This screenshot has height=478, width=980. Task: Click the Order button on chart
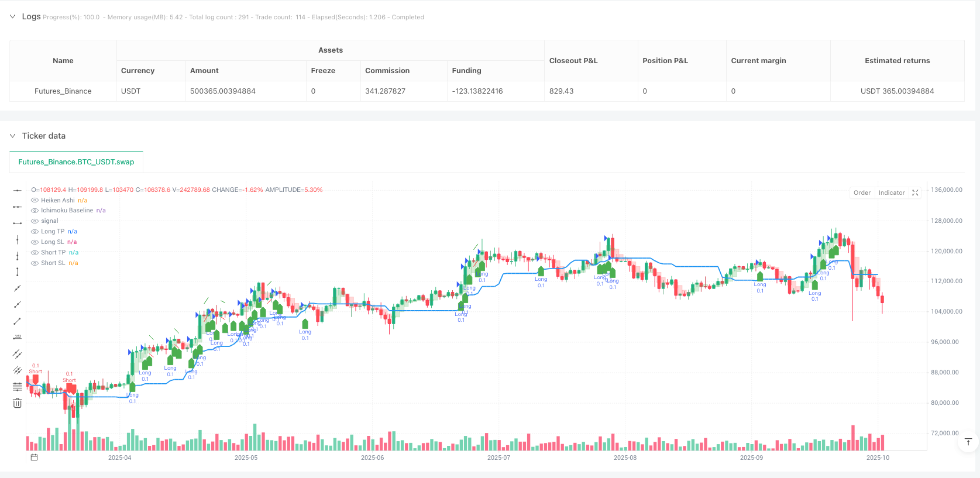tap(862, 193)
